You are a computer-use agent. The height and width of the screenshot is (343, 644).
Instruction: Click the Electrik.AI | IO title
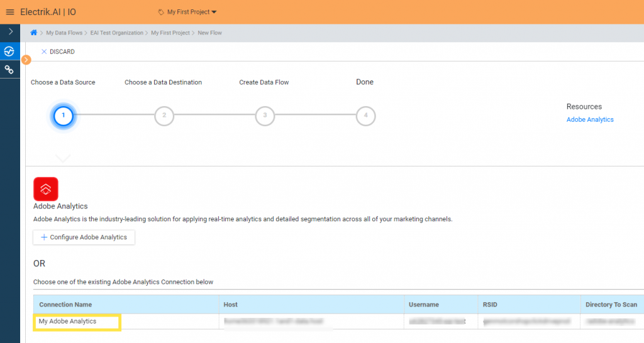tap(48, 12)
